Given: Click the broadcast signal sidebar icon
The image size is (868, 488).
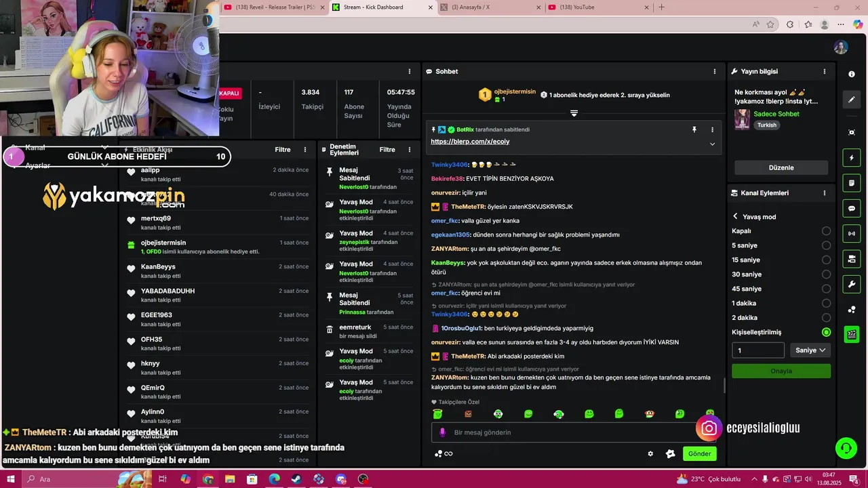Looking at the screenshot, I should point(852,234).
